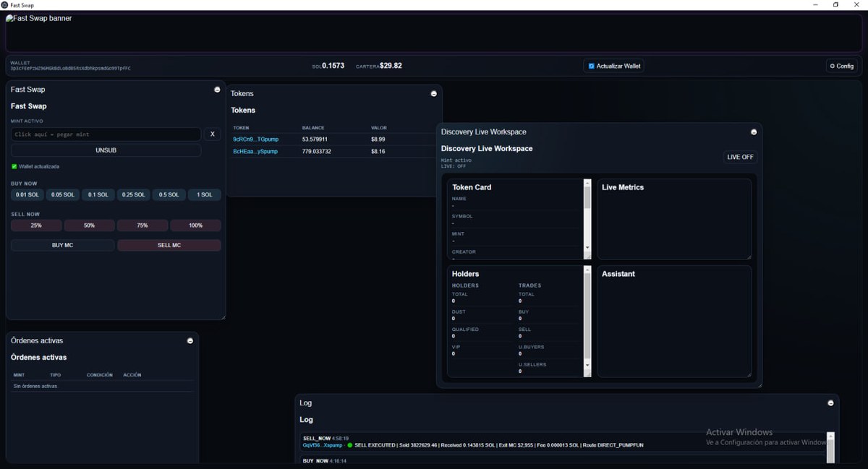Buy 0.25 SOL
The width and height of the screenshot is (868, 469).
[134, 195]
